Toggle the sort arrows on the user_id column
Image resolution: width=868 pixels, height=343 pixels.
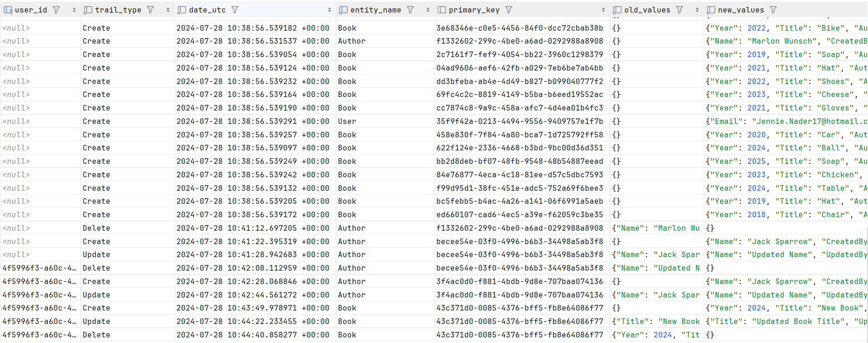click(x=74, y=10)
